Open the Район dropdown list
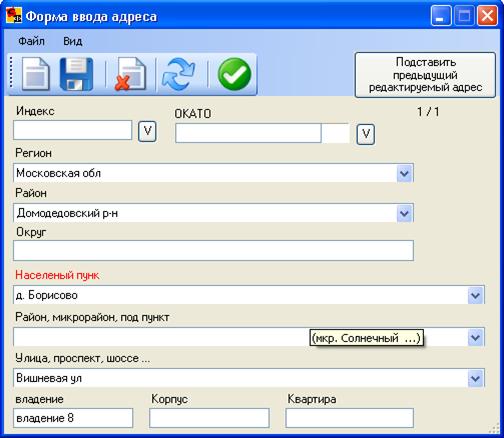504x438 pixels. coord(404,213)
